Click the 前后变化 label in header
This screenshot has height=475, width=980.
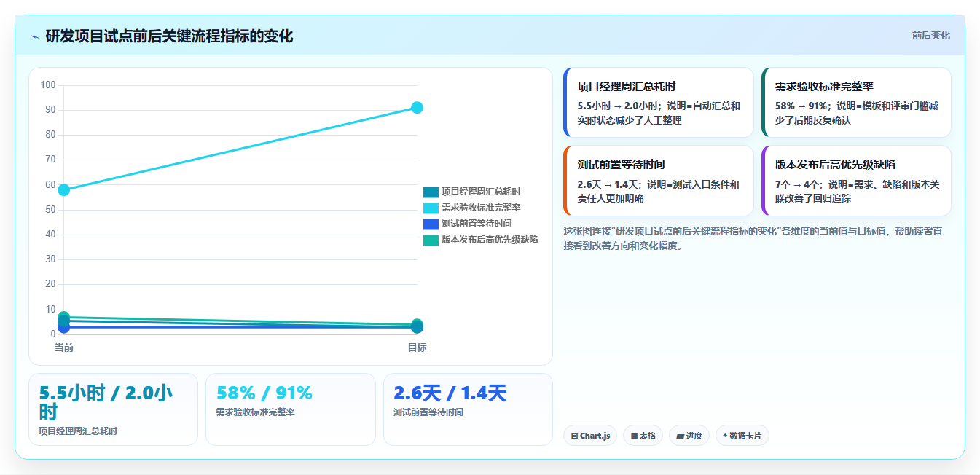930,35
